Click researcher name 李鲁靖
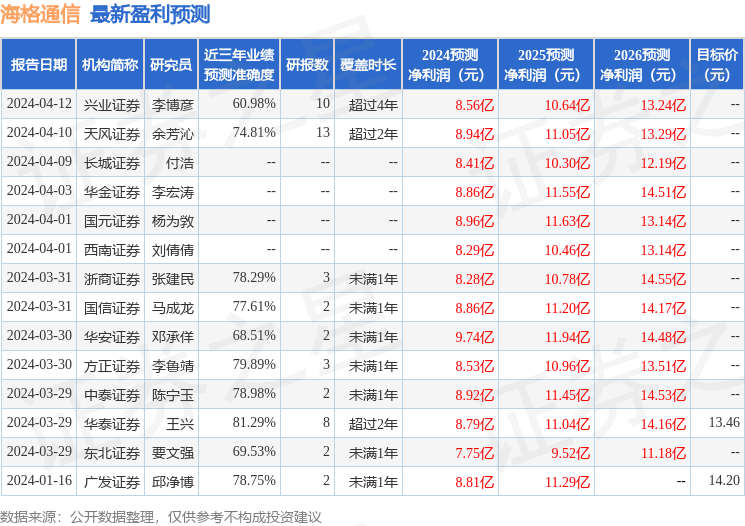Viewport: 745px width, 526px height. click(172, 366)
